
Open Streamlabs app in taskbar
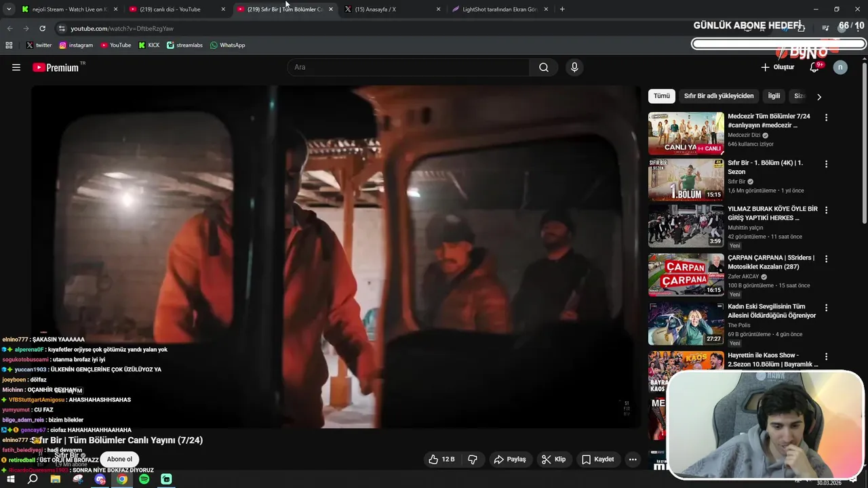pyautogui.click(x=167, y=479)
